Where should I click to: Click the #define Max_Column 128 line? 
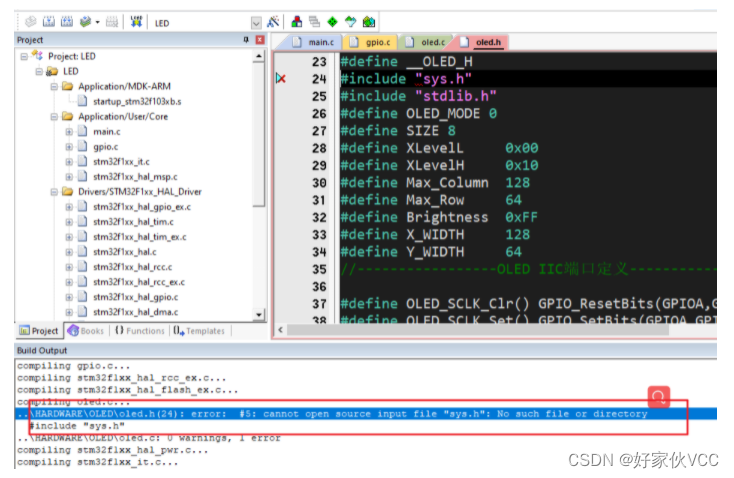pos(435,183)
